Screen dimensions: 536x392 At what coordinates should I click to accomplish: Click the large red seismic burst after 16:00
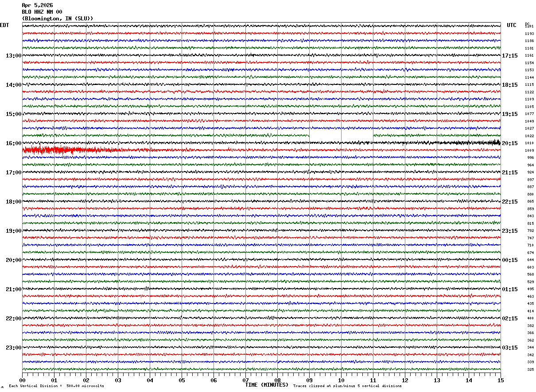(x=66, y=150)
